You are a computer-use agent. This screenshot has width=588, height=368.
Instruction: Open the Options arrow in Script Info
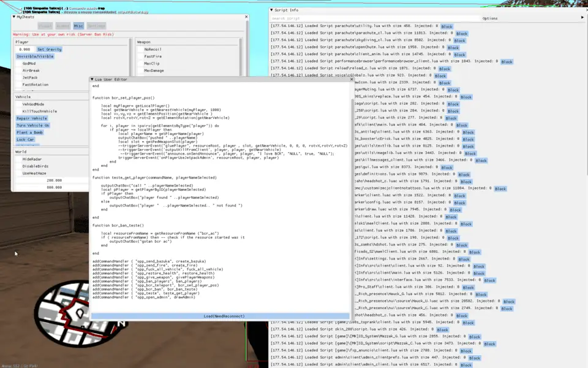coord(582,18)
